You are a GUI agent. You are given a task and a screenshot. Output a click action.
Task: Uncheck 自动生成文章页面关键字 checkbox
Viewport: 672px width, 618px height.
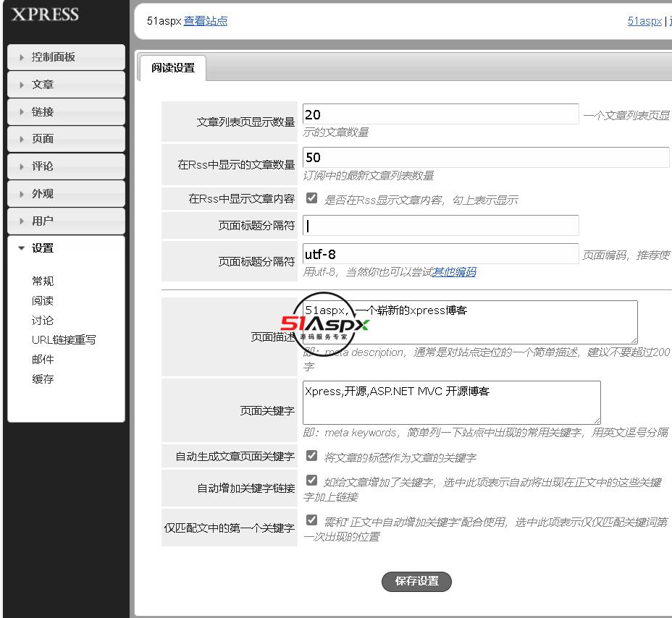coord(312,456)
